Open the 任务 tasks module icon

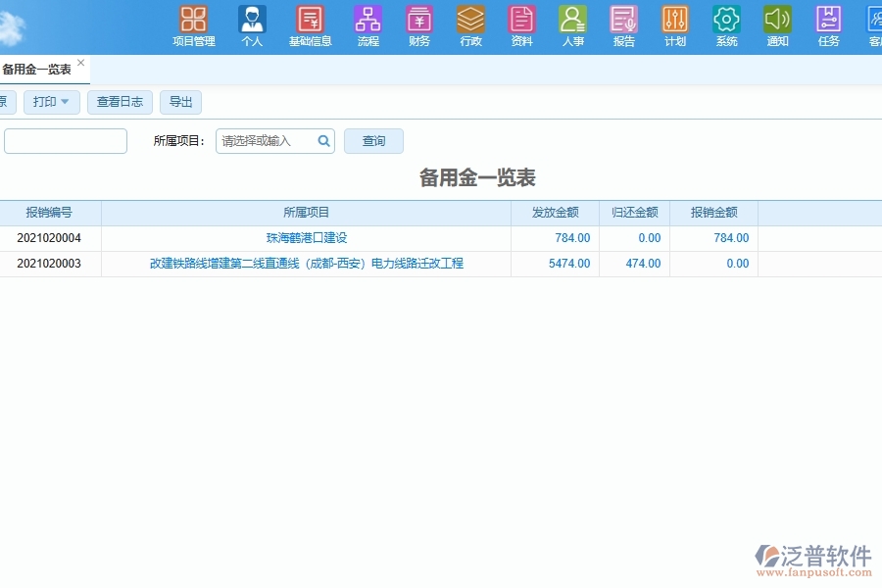[827, 26]
